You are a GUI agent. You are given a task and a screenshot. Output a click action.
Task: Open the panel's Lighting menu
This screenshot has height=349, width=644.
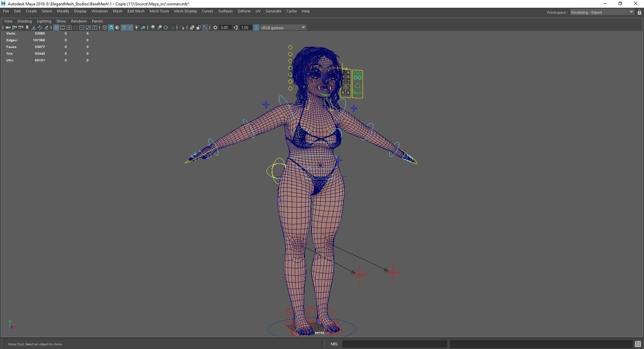(44, 21)
